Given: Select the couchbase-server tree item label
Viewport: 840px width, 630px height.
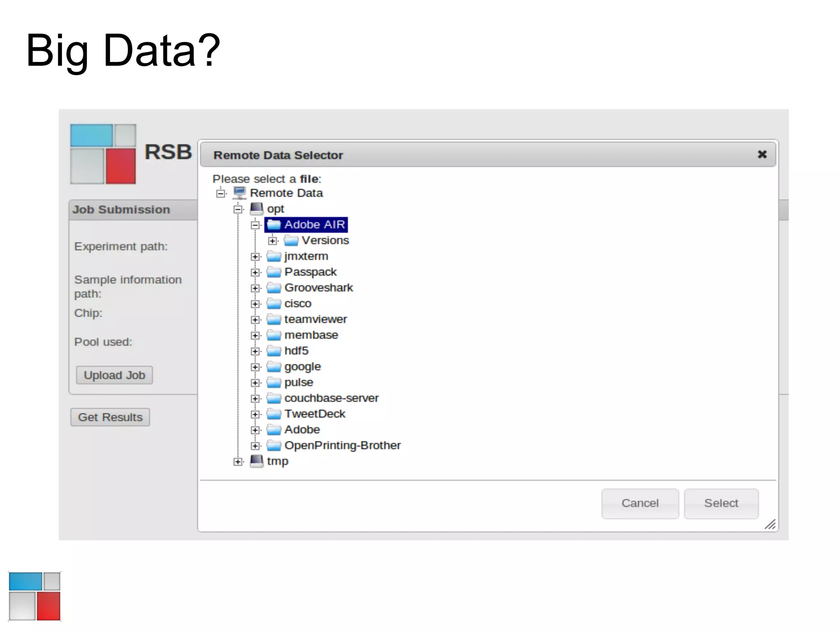Looking at the screenshot, I should click(331, 398).
